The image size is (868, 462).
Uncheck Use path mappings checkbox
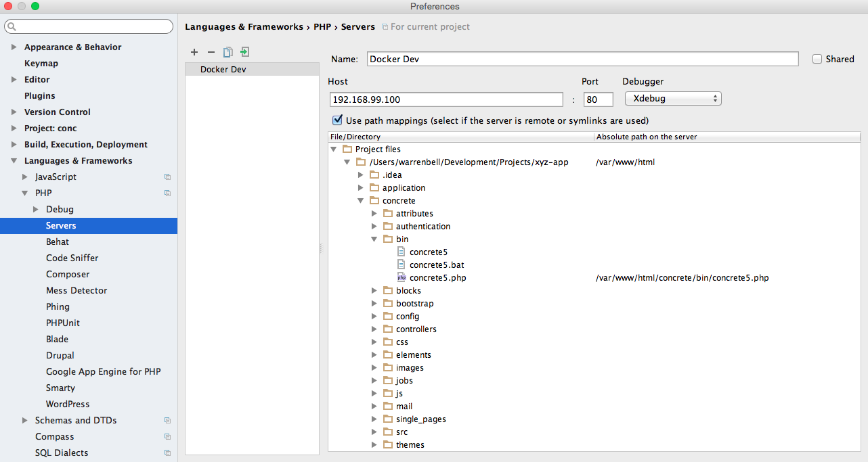337,120
